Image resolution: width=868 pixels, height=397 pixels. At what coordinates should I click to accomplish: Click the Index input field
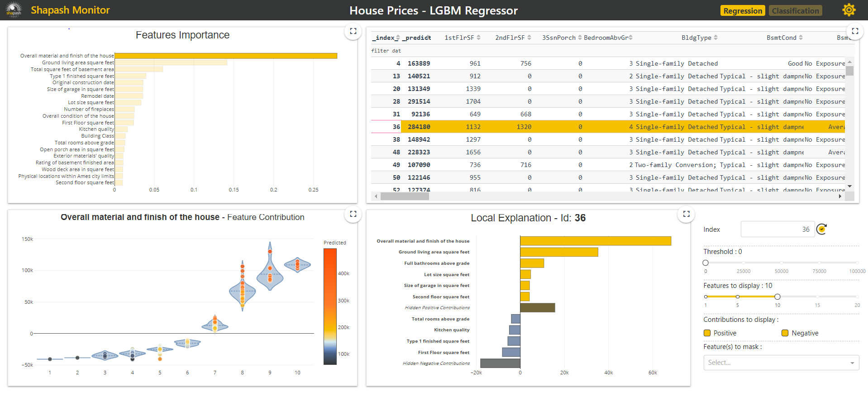point(777,230)
